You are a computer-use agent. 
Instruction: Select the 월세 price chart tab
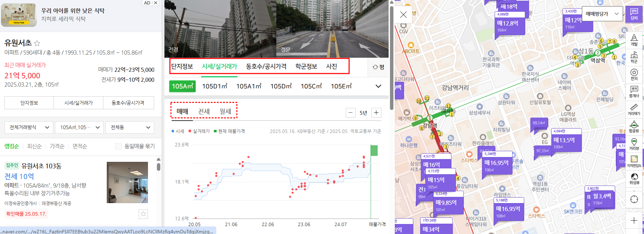(x=226, y=111)
